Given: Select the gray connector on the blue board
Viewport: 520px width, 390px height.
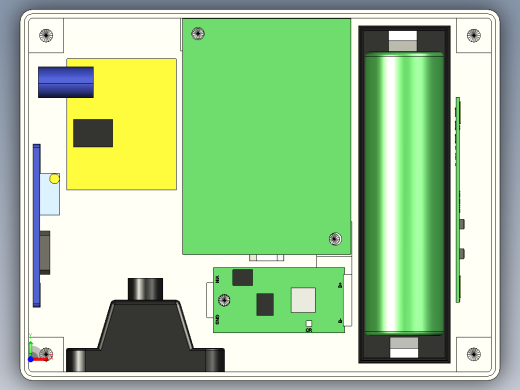Looking at the screenshot, I should coord(45,253).
